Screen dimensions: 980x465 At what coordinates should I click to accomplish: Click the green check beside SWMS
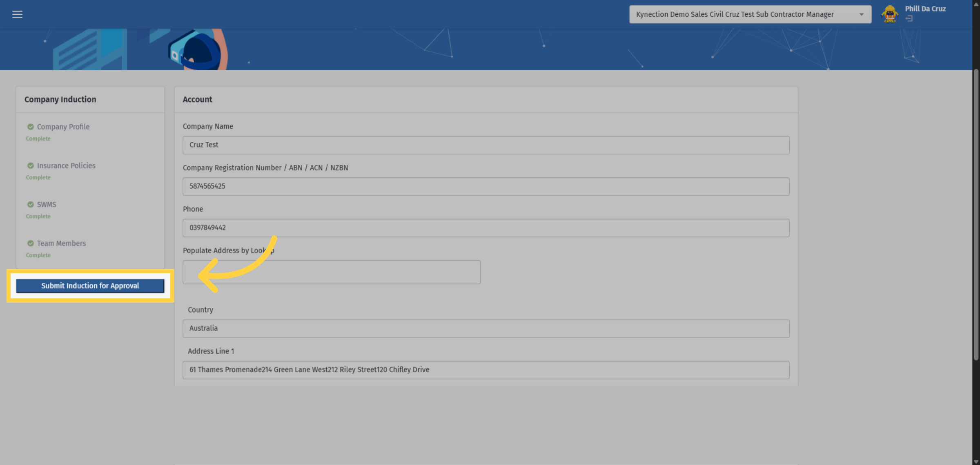tap(30, 204)
